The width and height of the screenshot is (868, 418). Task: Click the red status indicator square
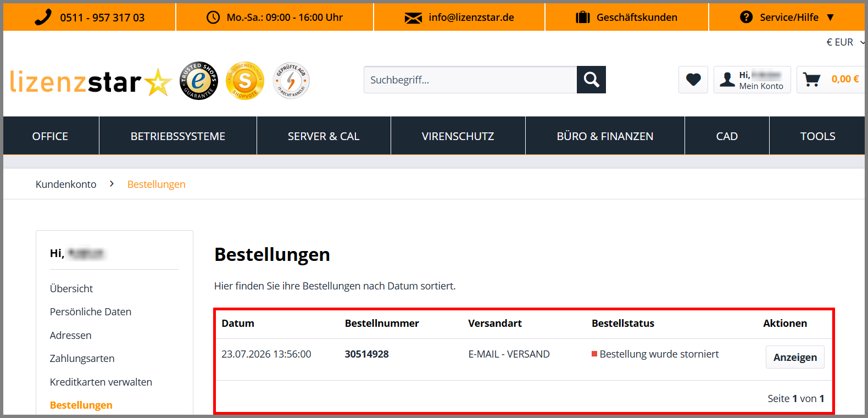pyautogui.click(x=594, y=354)
